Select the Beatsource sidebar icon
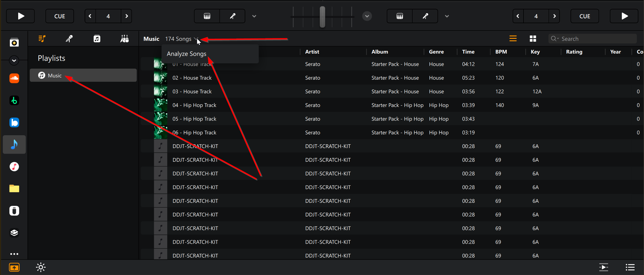Viewport: 644px width, 275px height. (14, 122)
